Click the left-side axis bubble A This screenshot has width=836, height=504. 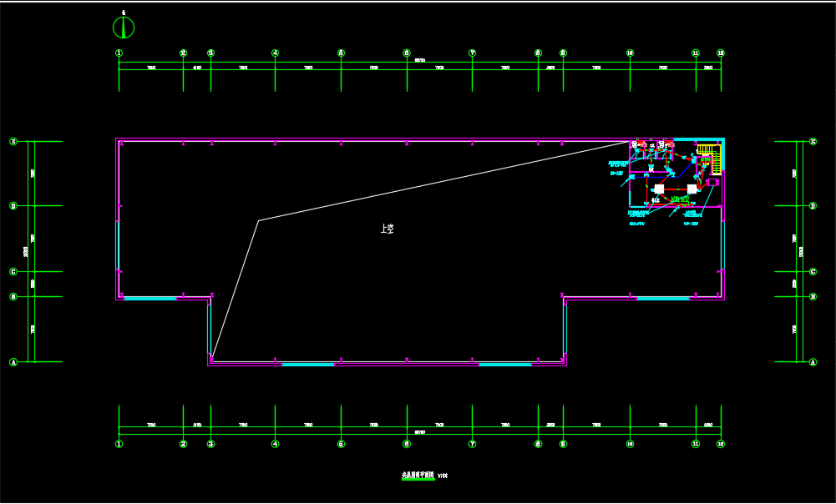coord(13,362)
